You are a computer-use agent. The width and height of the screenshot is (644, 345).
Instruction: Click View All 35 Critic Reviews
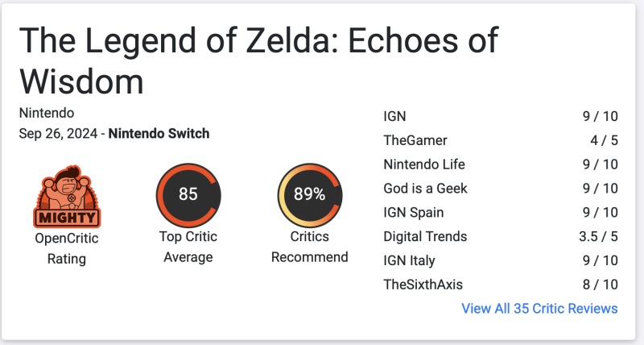pyautogui.click(x=539, y=309)
